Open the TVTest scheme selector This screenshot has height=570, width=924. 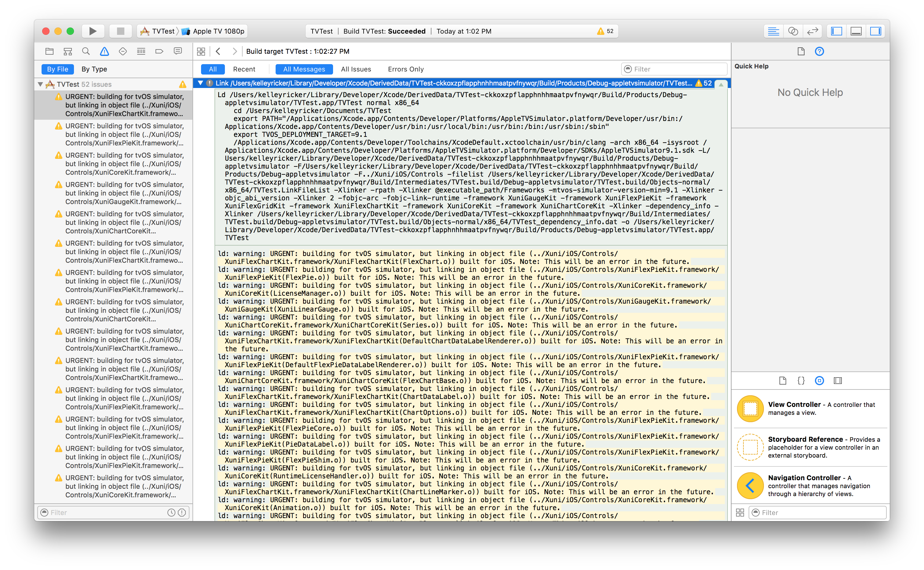158,31
